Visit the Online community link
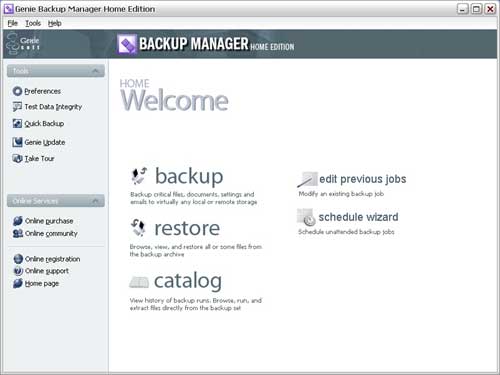The height and width of the screenshot is (375, 500). (51, 233)
